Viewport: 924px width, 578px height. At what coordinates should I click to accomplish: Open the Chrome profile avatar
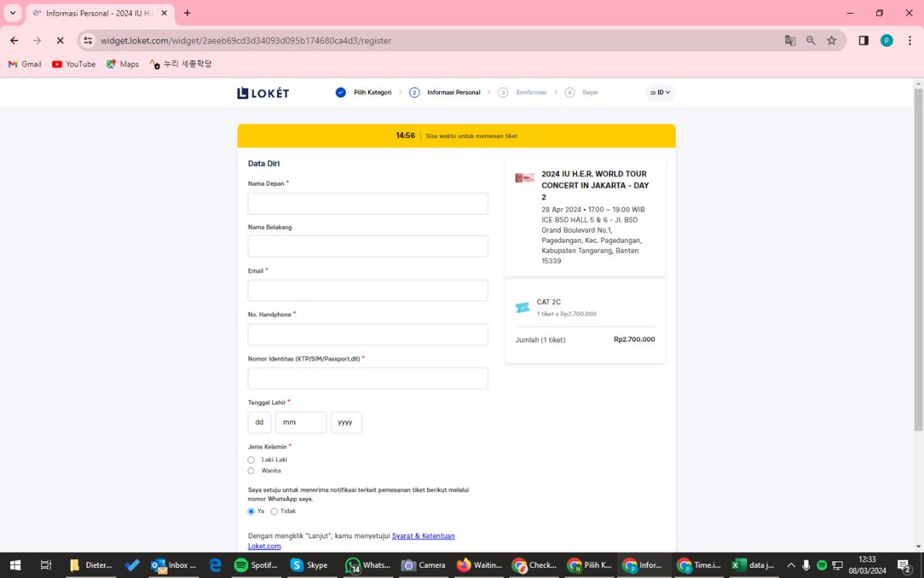click(886, 41)
